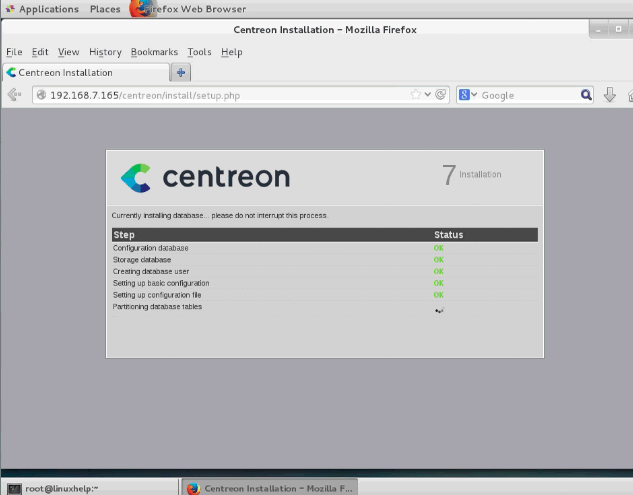Screen dimensions: 633x495
Task: Open the Google search engine selector dropdown
Action: pos(468,95)
